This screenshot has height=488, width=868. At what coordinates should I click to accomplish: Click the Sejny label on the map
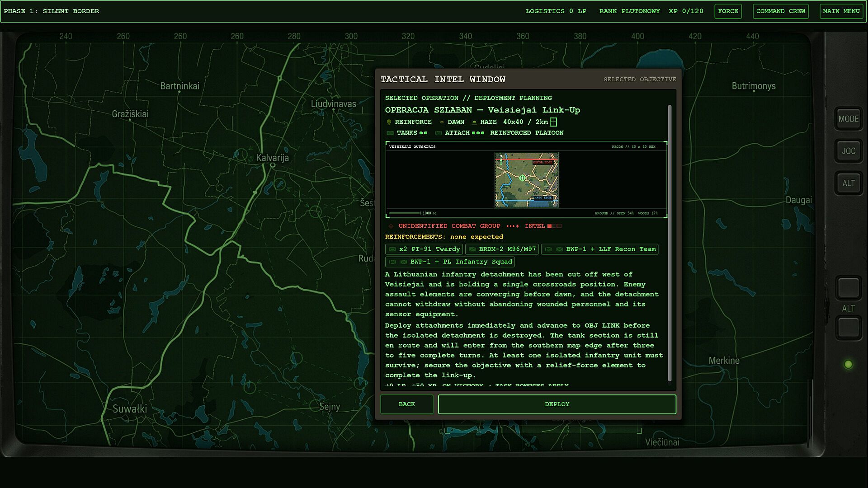point(330,407)
